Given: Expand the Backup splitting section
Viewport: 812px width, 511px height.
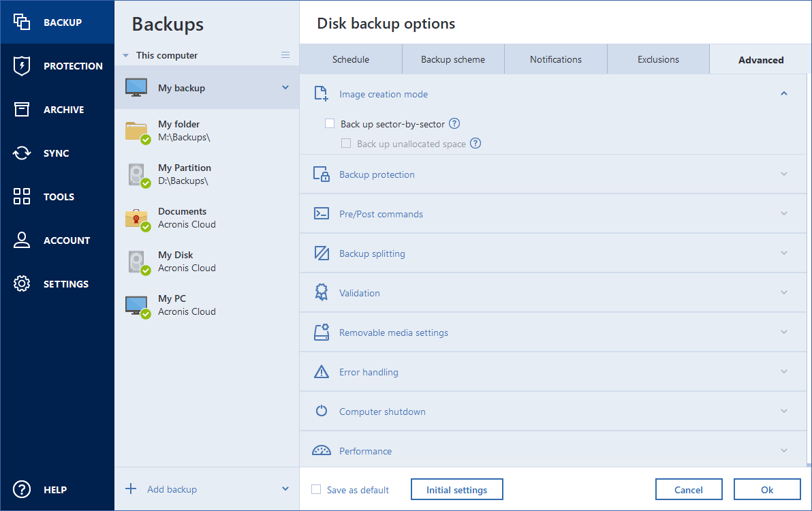Looking at the screenshot, I should 783,253.
